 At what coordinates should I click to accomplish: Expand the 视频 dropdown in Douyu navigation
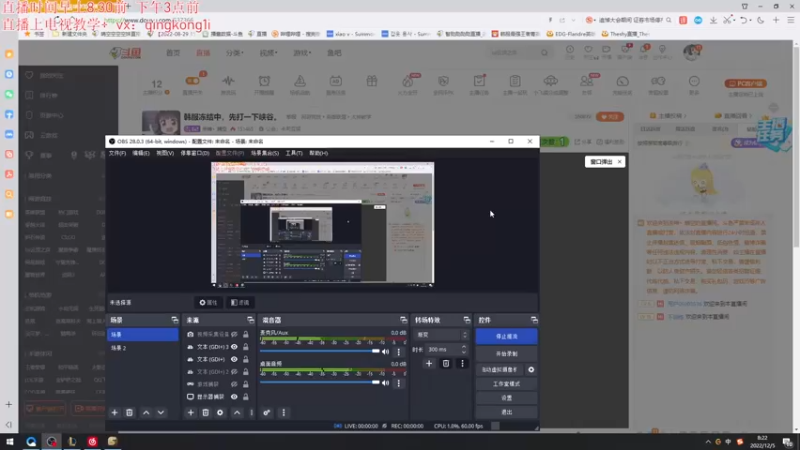(x=268, y=53)
